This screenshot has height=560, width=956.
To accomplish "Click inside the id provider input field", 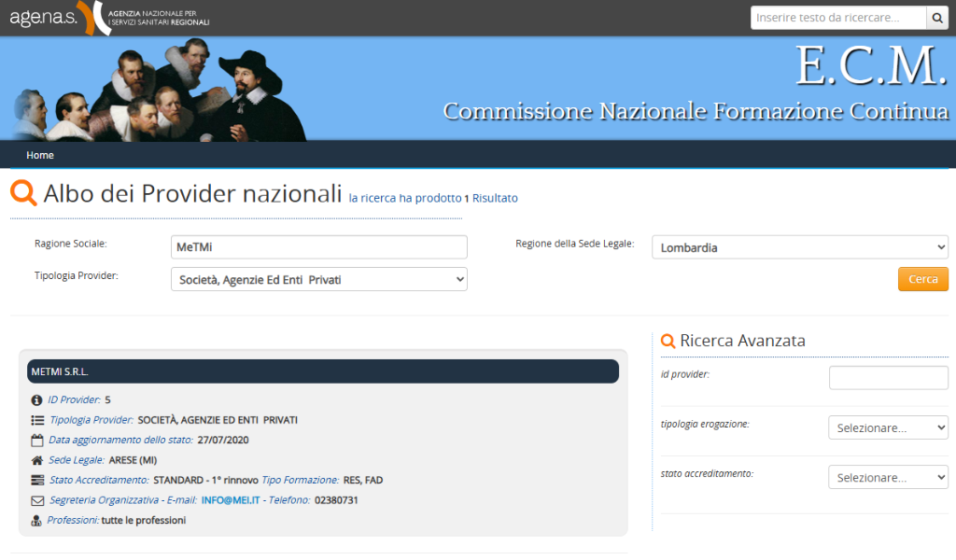I will [888, 377].
